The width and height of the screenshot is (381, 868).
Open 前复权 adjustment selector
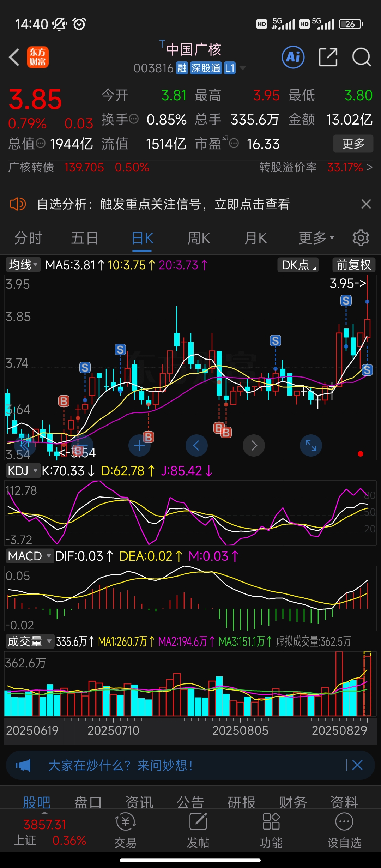[x=354, y=265]
